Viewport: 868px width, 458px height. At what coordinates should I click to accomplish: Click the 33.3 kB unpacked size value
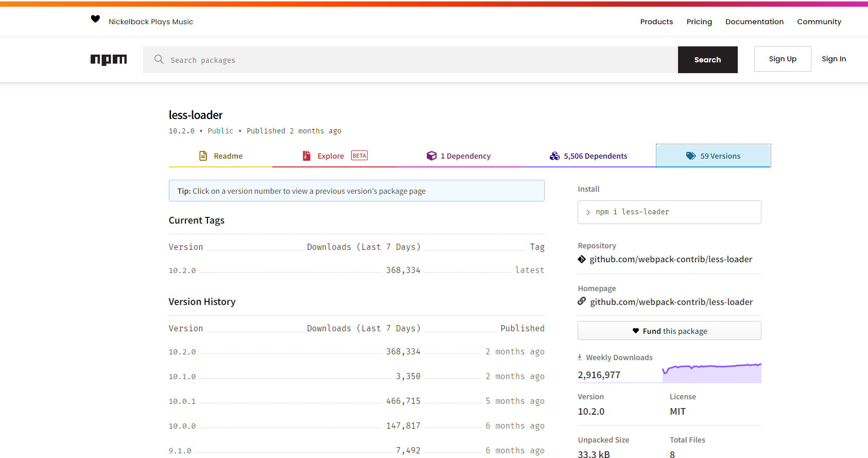pyautogui.click(x=594, y=454)
